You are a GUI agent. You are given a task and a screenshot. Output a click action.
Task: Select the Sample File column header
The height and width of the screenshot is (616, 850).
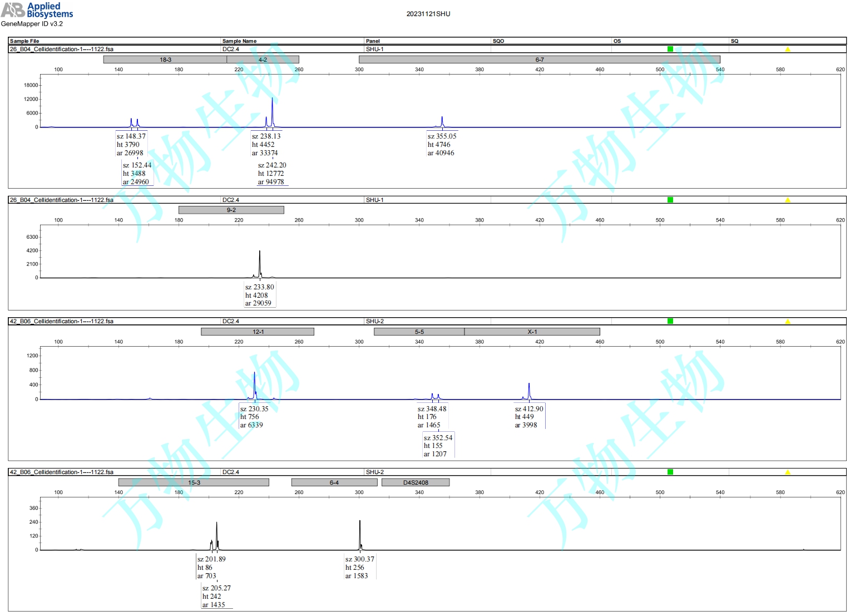[24, 41]
